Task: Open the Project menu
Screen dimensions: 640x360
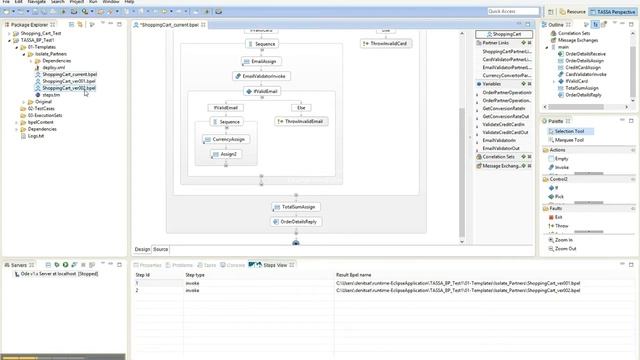Action: tap(76, 2)
